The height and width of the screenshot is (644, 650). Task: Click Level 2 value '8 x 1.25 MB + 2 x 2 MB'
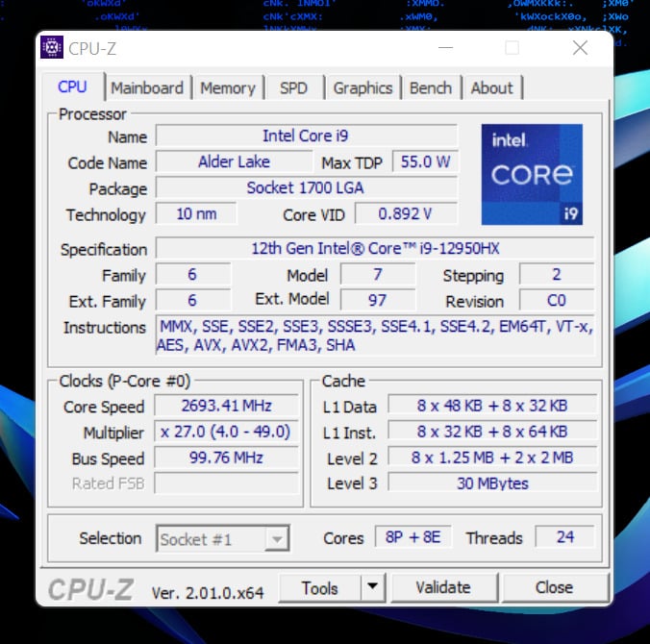pos(492,458)
